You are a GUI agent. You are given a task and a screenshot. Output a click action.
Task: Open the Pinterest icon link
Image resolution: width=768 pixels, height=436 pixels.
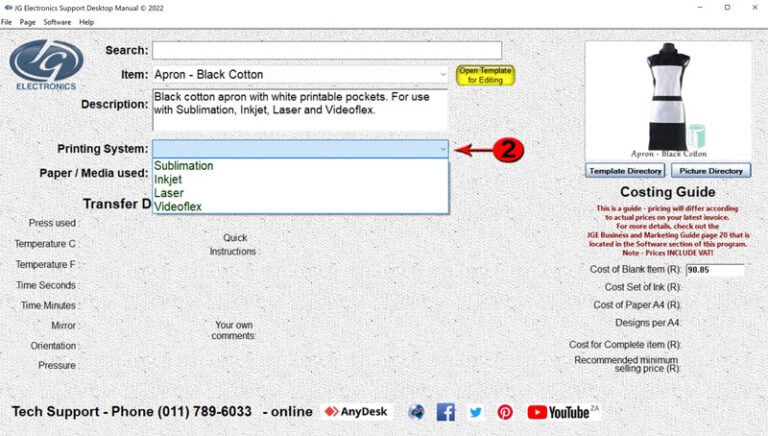tap(505, 412)
